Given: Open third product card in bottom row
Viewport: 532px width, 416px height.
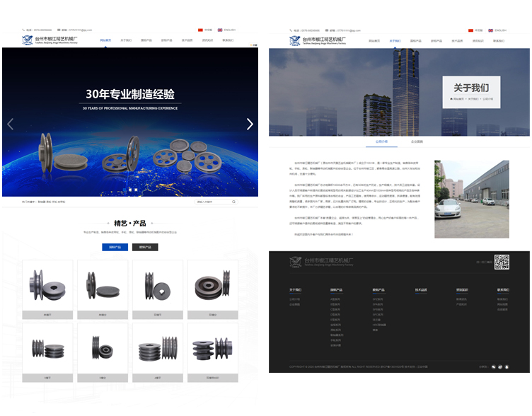Looking at the screenshot, I should click(x=158, y=353).
